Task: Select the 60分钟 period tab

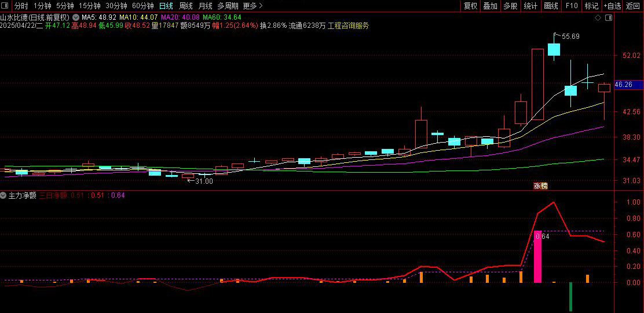Action: click(x=143, y=6)
